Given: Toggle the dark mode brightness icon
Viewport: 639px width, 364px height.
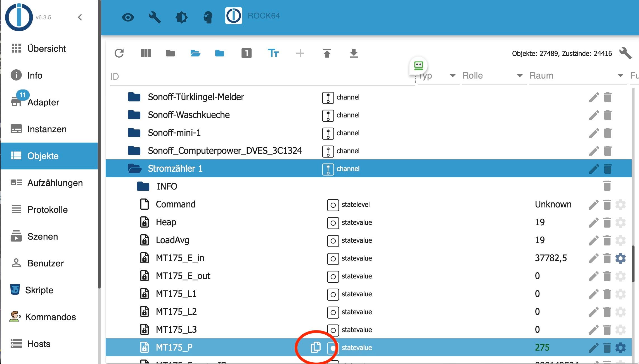Looking at the screenshot, I should click(x=181, y=17).
